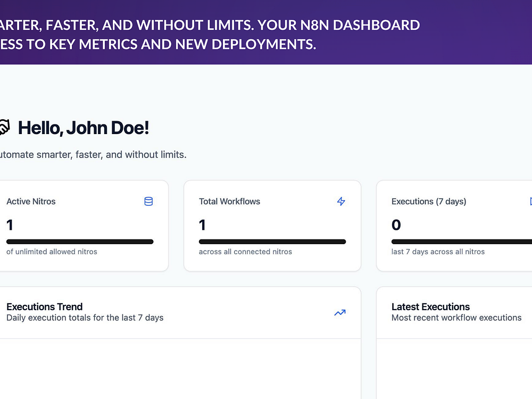Click the "across all connected nitros" caption
532x399 pixels.
click(245, 252)
